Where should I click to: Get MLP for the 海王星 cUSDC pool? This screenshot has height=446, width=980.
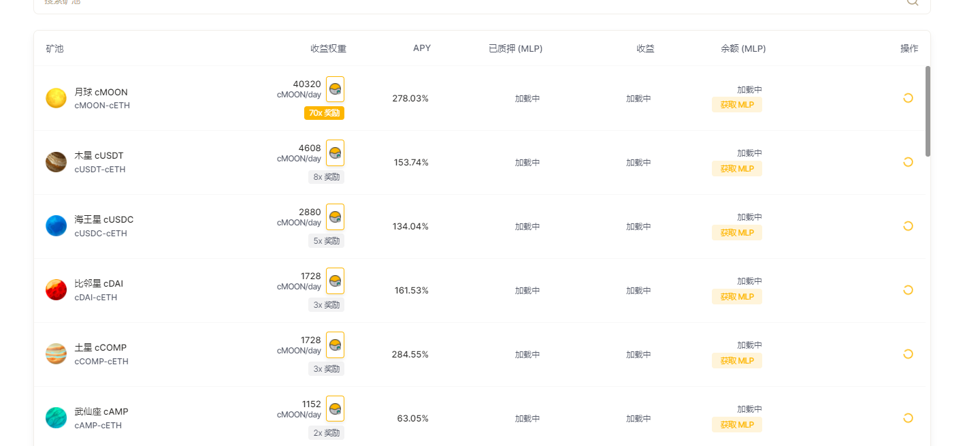click(x=737, y=233)
